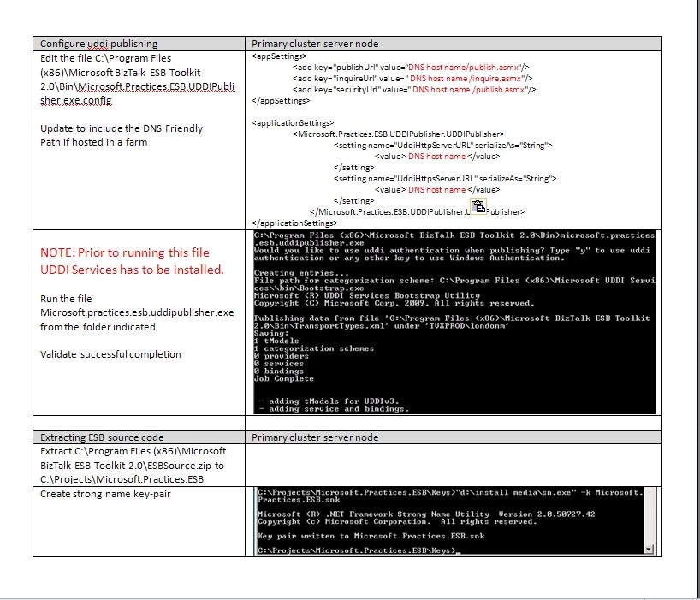This screenshot has width=700, height=600.
Task: Select the applicationSettings closing tag text
Action: (294, 222)
